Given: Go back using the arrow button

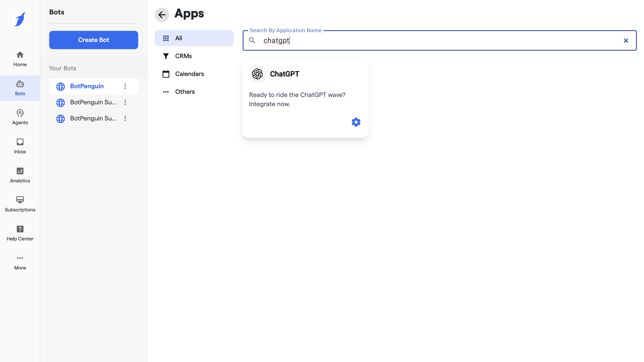Looking at the screenshot, I should click(x=162, y=15).
